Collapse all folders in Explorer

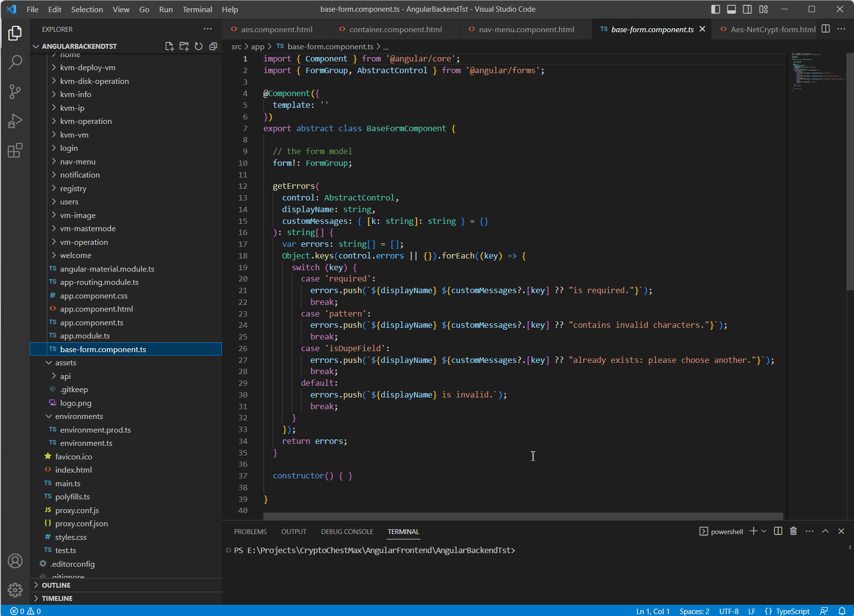click(x=213, y=46)
